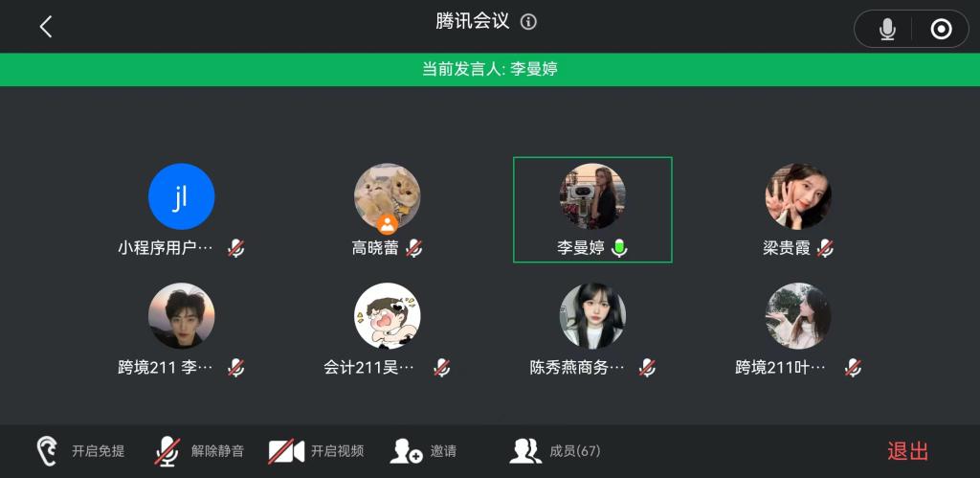Select 会计211吴 cartoon avatar
The image size is (980, 478).
pyautogui.click(x=388, y=315)
